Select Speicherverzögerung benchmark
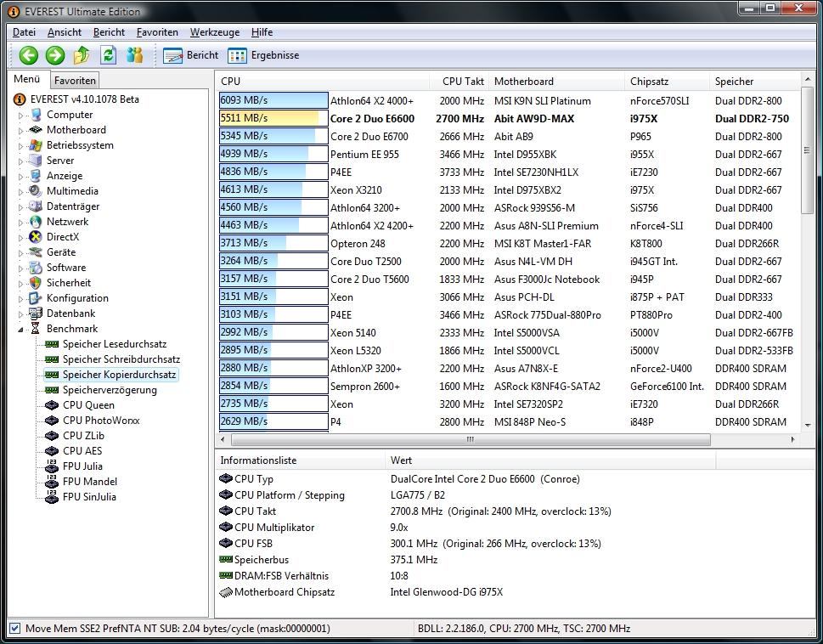Image resolution: width=823 pixels, height=644 pixels. tap(110, 390)
